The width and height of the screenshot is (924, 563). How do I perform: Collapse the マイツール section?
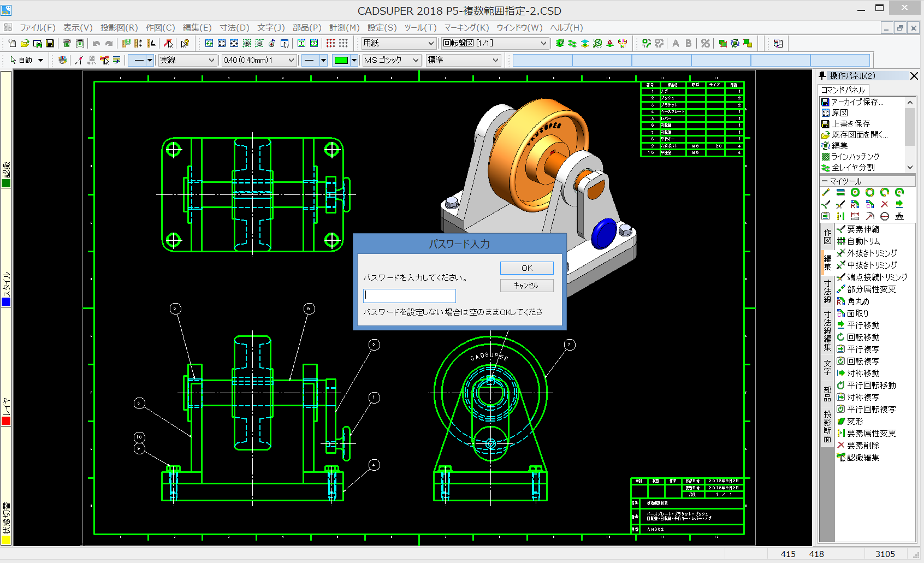(824, 181)
